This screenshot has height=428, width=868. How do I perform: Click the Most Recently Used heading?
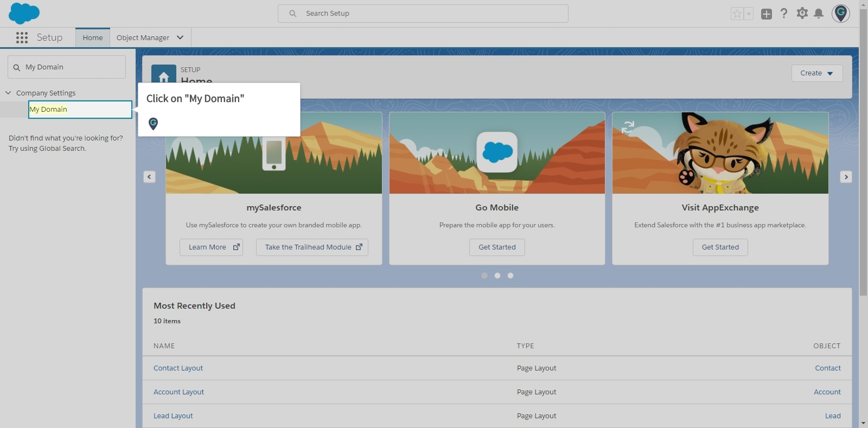coord(194,305)
